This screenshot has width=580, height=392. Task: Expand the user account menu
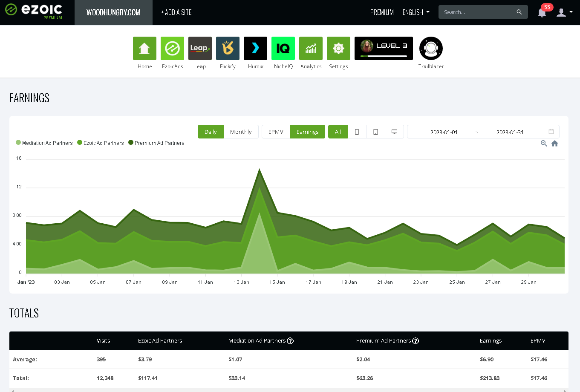[564, 12]
